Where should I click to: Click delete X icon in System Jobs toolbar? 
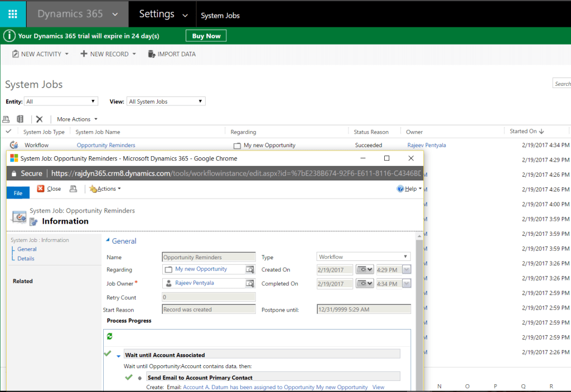[x=40, y=119]
